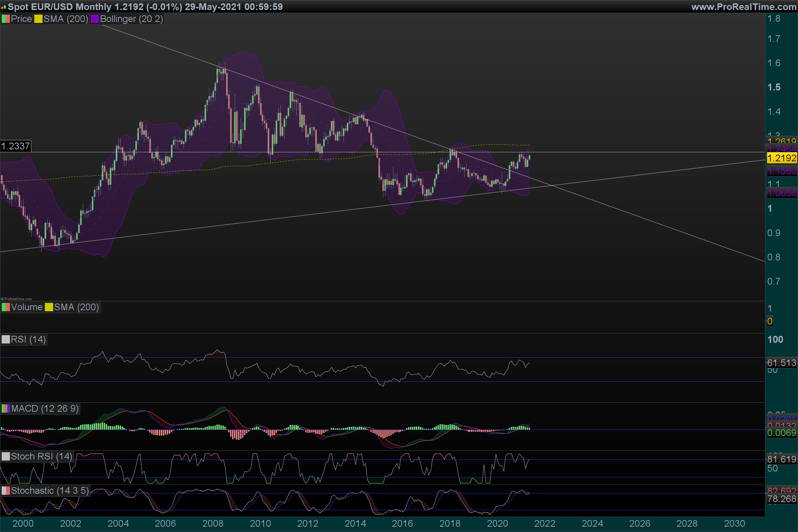Image resolution: width=798 pixels, height=532 pixels.
Task: Select the 1.2337 horizontal line label
Action: click(x=16, y=146)
